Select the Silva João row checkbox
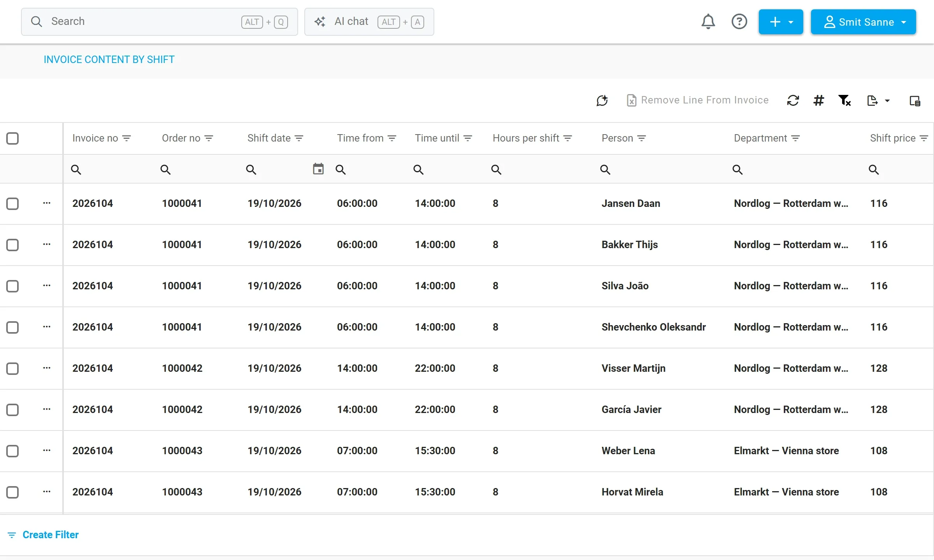 pos(12,286)
